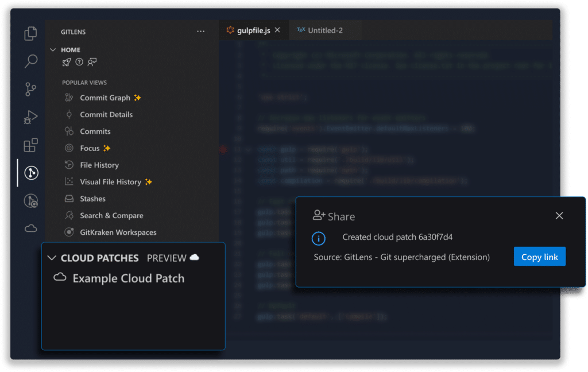The image size is (588, 372).
Task: Click the feedback person icon under HOME
Action: click(92, 62)
